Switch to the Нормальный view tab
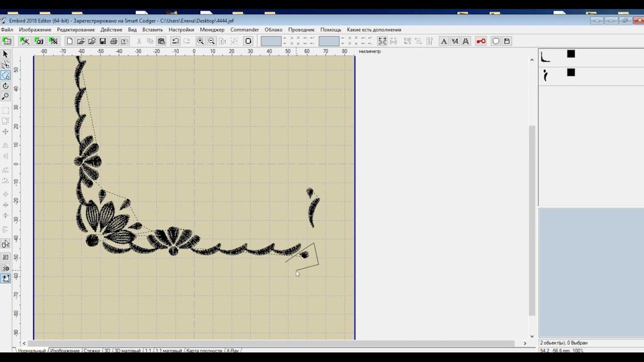 [31, 350]
